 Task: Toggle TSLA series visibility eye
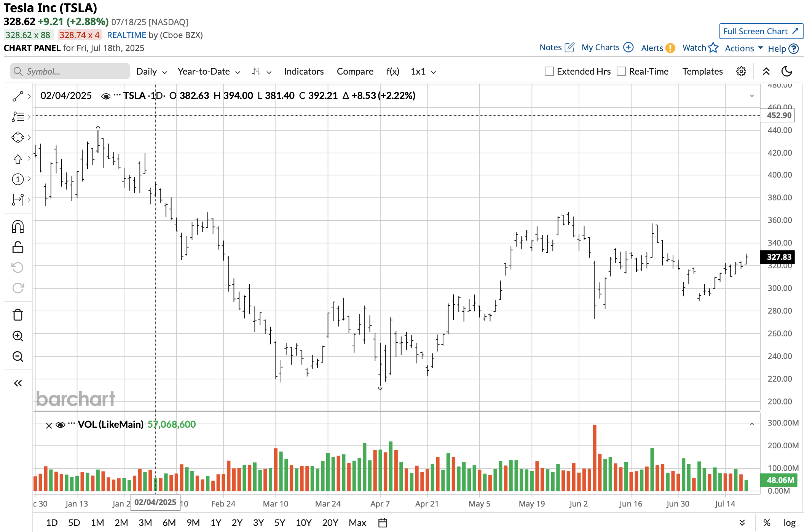[x=106, y=96]
